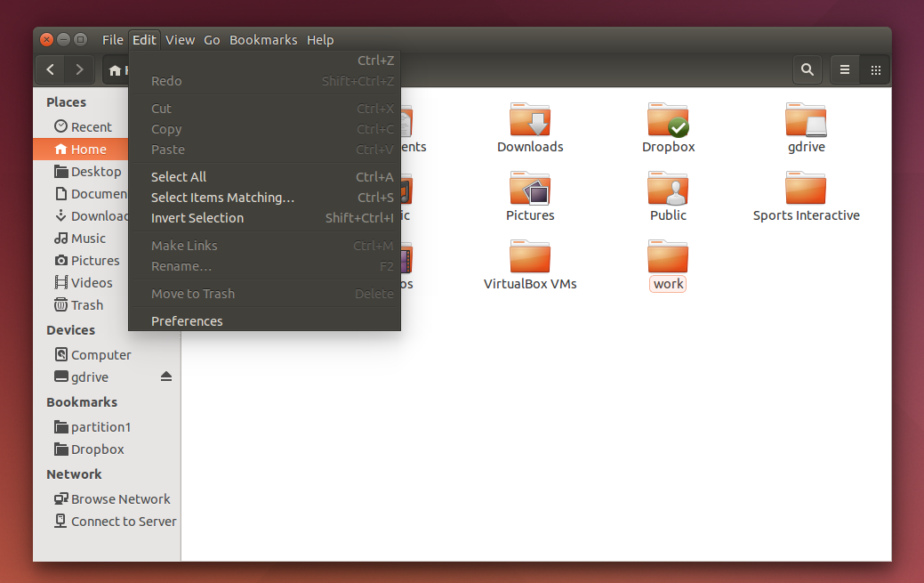Switch to icon grid view

875,69
